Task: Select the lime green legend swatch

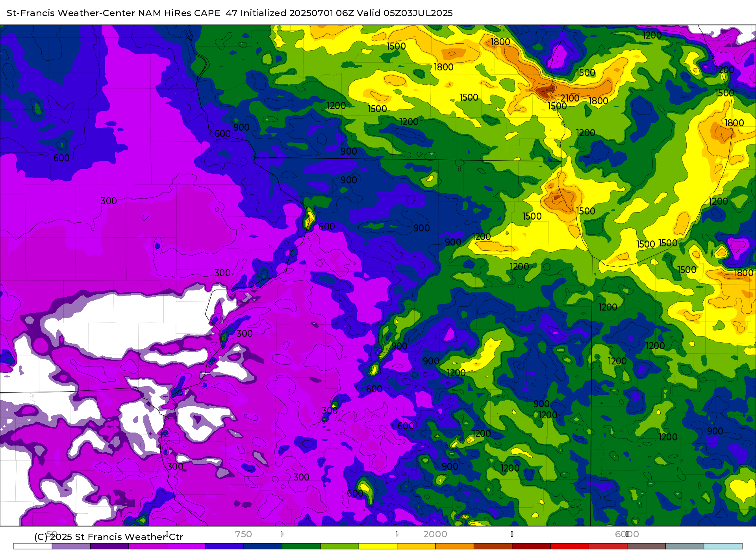Action: (339, 546)
